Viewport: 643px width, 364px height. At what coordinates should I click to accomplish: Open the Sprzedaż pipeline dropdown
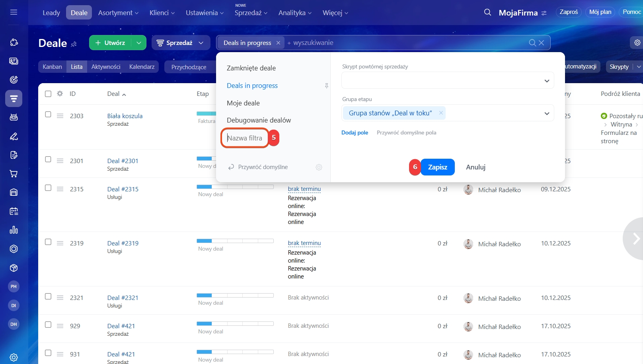click(x=180, y=43)
